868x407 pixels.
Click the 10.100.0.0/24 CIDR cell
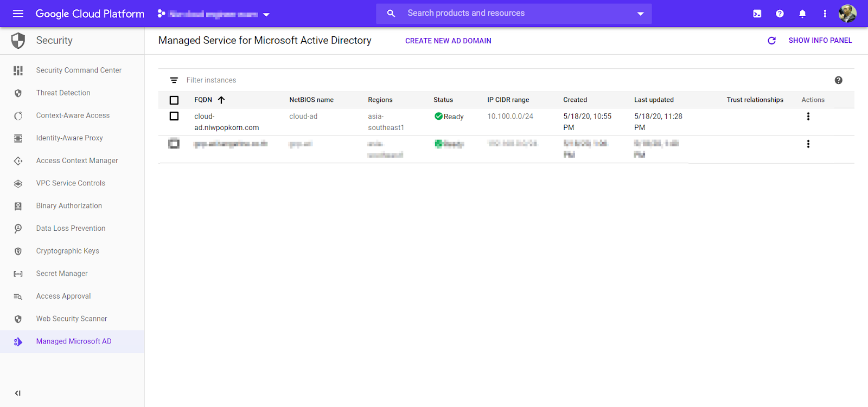(x=510, y=116)
